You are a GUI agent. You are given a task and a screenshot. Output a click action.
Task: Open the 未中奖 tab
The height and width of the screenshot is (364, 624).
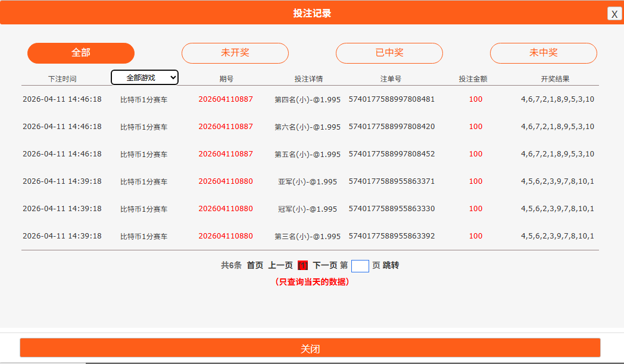point(544,53)
